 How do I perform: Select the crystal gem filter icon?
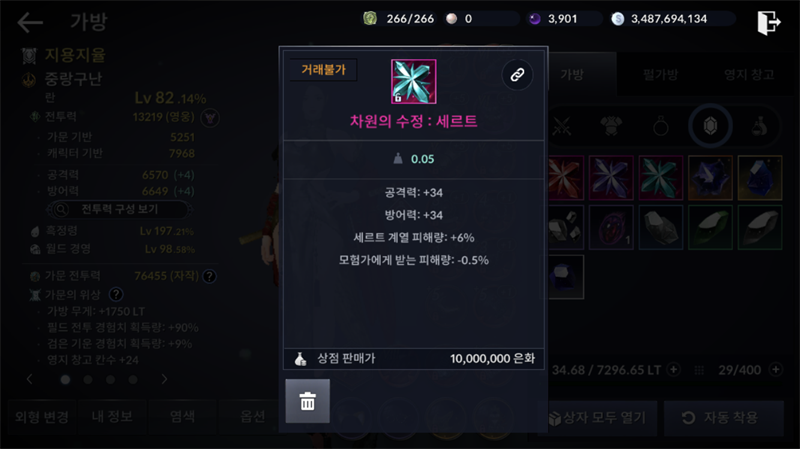[x=710, y=126]
